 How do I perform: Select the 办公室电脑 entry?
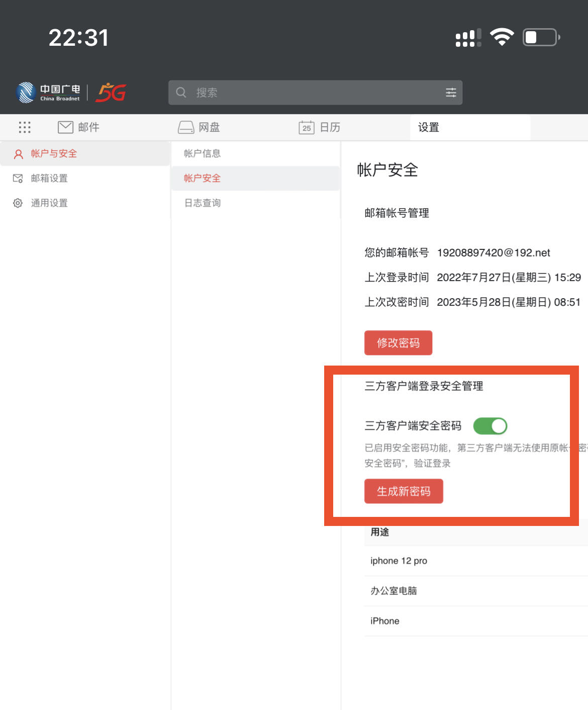[393, 591]
